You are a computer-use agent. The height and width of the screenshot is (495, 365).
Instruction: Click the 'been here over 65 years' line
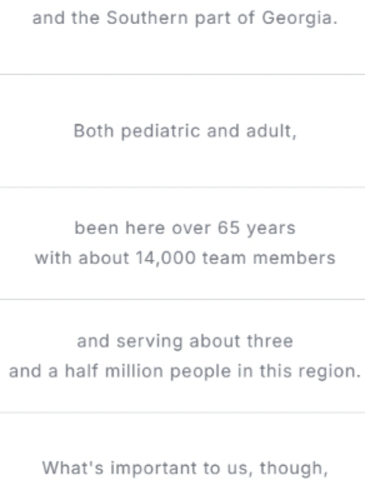pyautogui.click(x=185, y=228)
